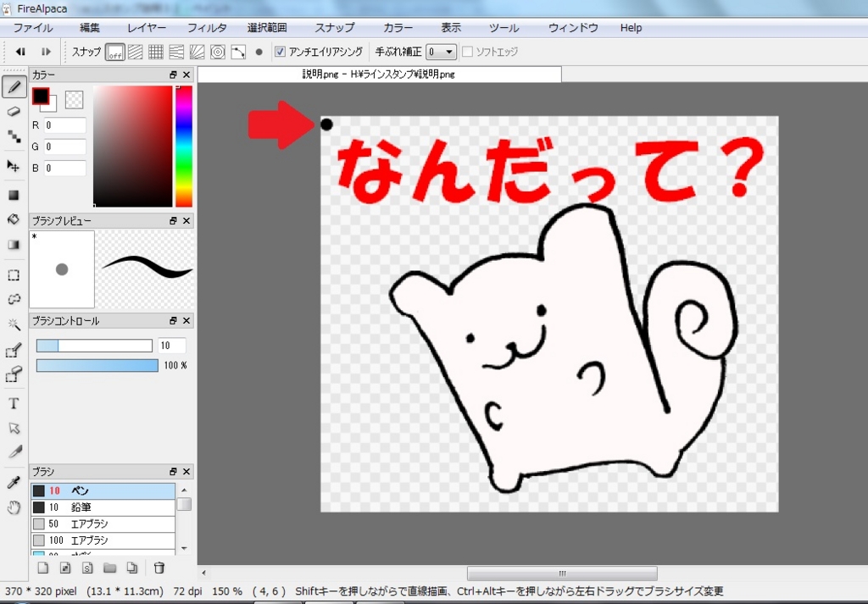Grab the Hand tool for panning
The height and width of the screenshot is (604, 868).
[x=14, y=507]
